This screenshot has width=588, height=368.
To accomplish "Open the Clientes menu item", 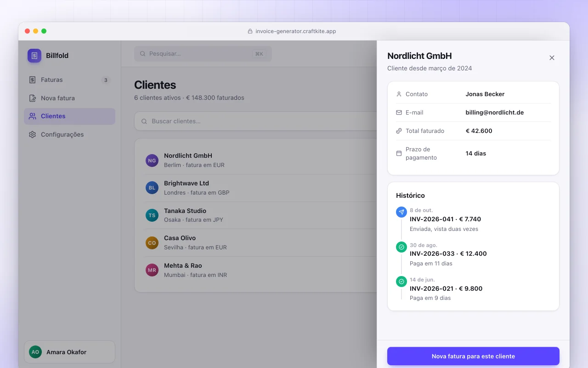I will 69,116.
